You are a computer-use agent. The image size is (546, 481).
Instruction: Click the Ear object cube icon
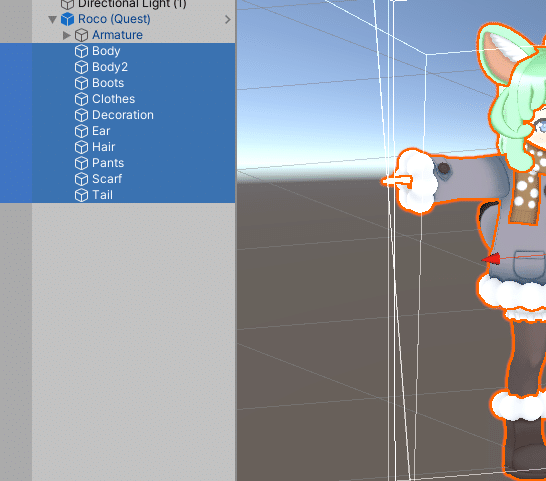(x=81, y=131)
